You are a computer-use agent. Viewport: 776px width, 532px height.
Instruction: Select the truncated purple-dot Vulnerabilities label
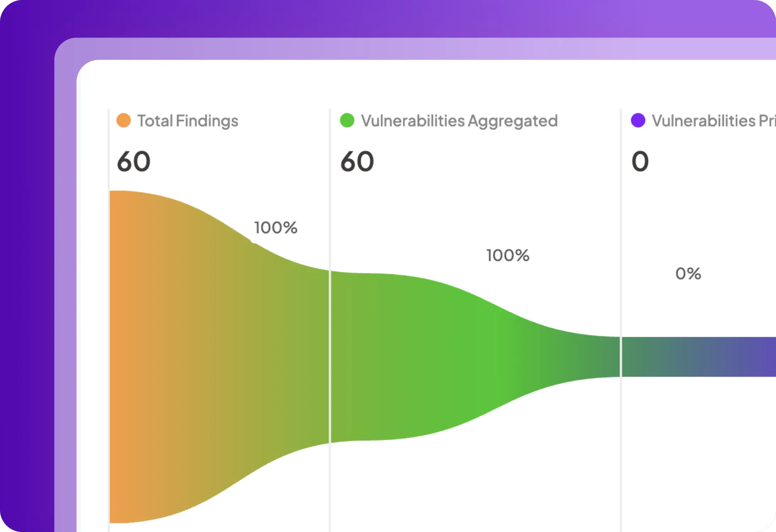(713, 121)
